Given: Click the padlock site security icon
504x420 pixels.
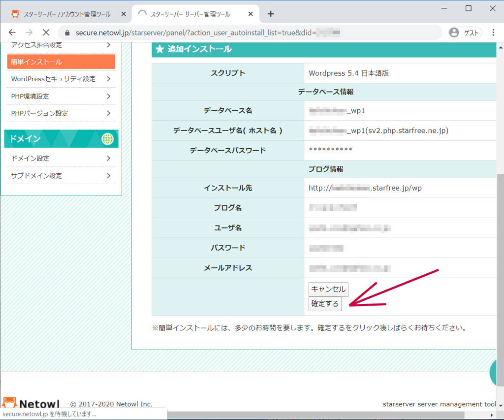Looking at the screenshot, I should coord(67,33).
